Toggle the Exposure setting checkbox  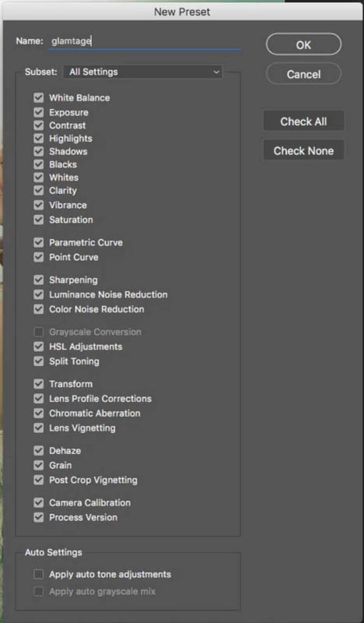39,112
